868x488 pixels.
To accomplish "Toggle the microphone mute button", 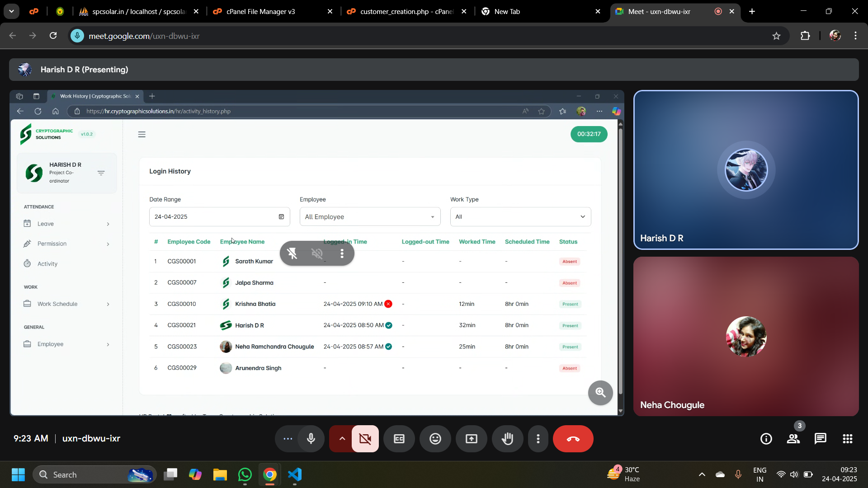I will [311, 439].
